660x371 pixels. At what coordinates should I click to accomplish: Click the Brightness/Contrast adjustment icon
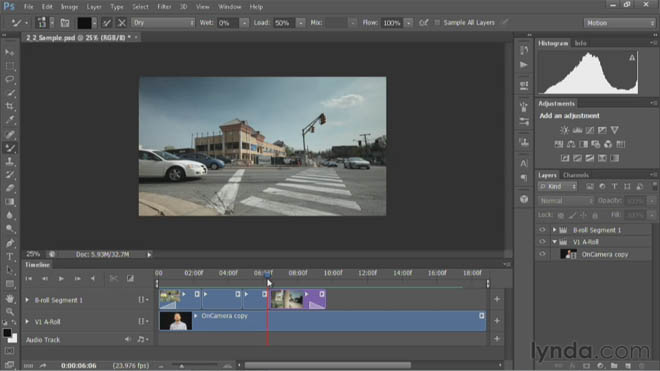pyautogui.click(x=564, y=130)
